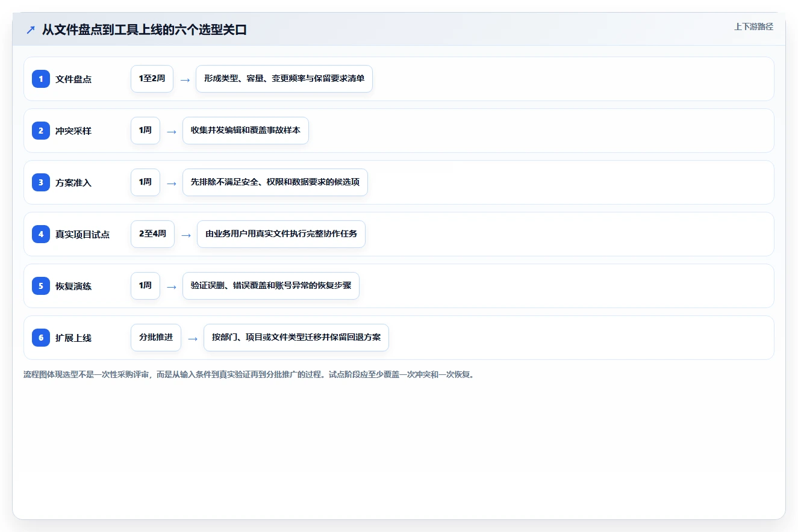This screenshot has height=532, width=798.
Task: Click the 上下游路径 label
Action: point(753,26)
